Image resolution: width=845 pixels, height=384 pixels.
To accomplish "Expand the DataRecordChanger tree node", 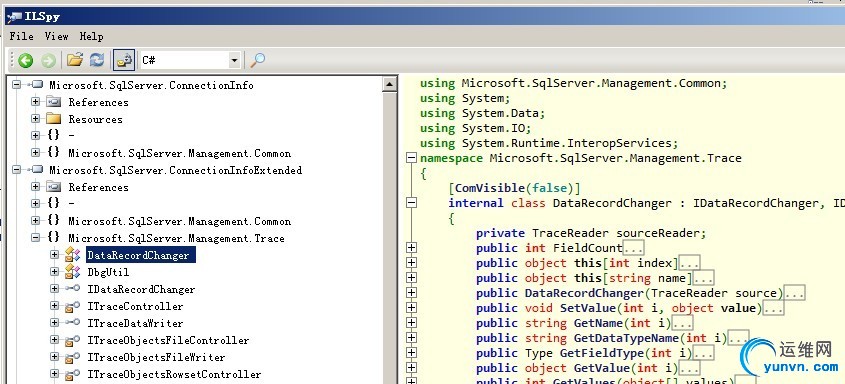I will [x=54, y=255].
